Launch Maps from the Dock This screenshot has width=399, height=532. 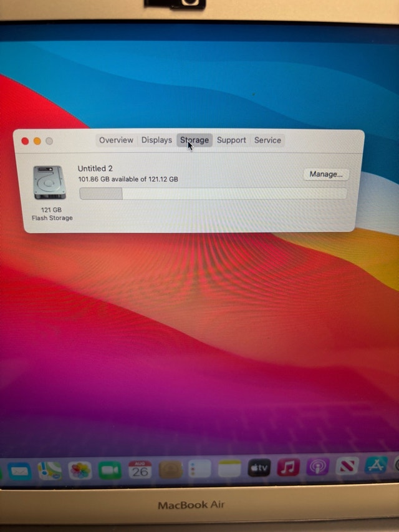[x=50, y=471]
